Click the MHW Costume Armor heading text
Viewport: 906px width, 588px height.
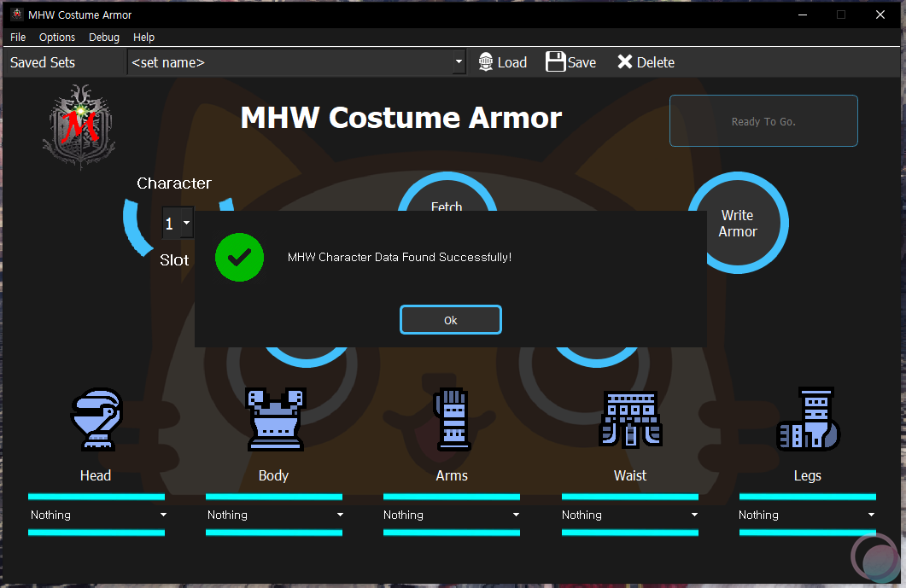coord(401,117)
